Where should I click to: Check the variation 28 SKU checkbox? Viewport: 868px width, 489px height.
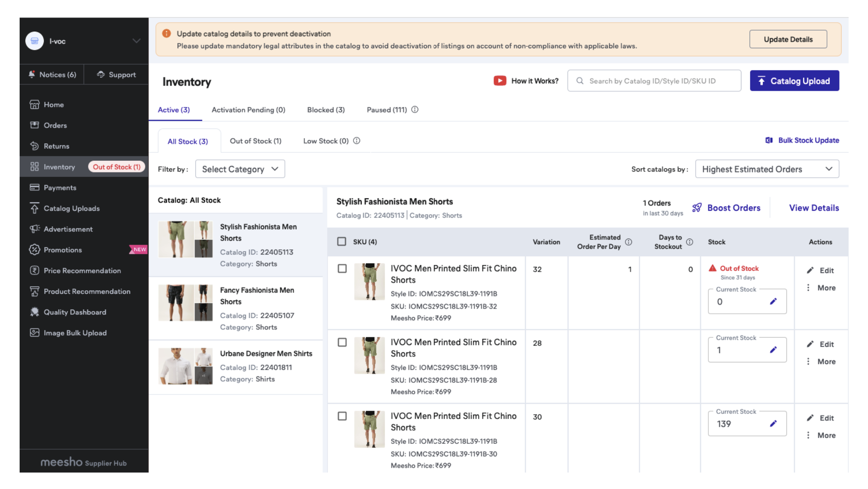(342, 343)
